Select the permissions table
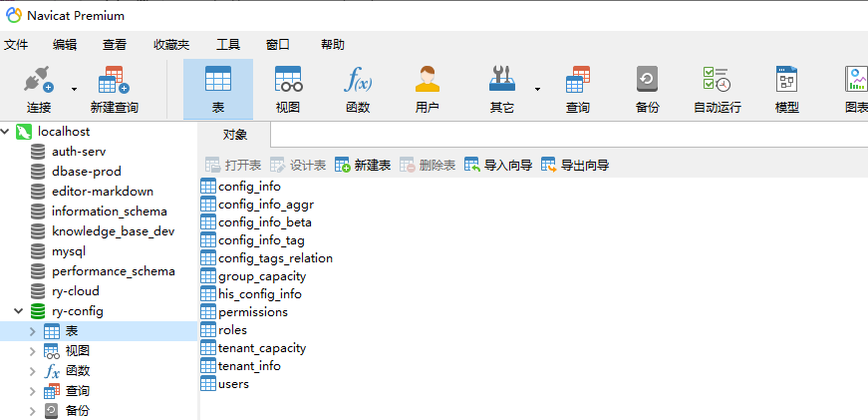The height and width of the screenshot is (420, 868). (253, 312)
